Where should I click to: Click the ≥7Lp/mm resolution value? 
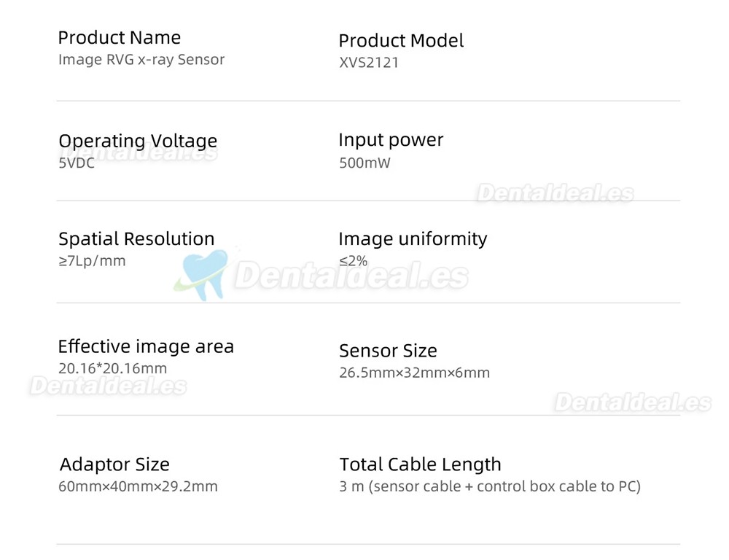[92, 261]
